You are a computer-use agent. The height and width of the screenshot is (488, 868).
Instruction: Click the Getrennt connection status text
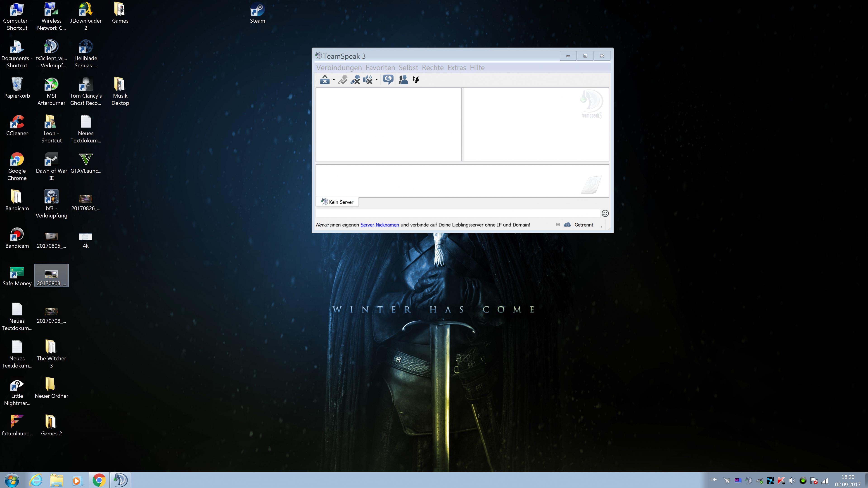[584, 225]
